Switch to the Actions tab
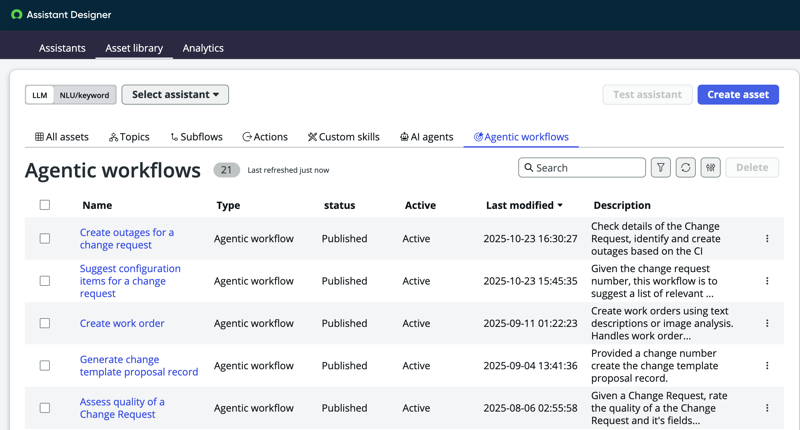800x430 pixels. pos(265,137)
